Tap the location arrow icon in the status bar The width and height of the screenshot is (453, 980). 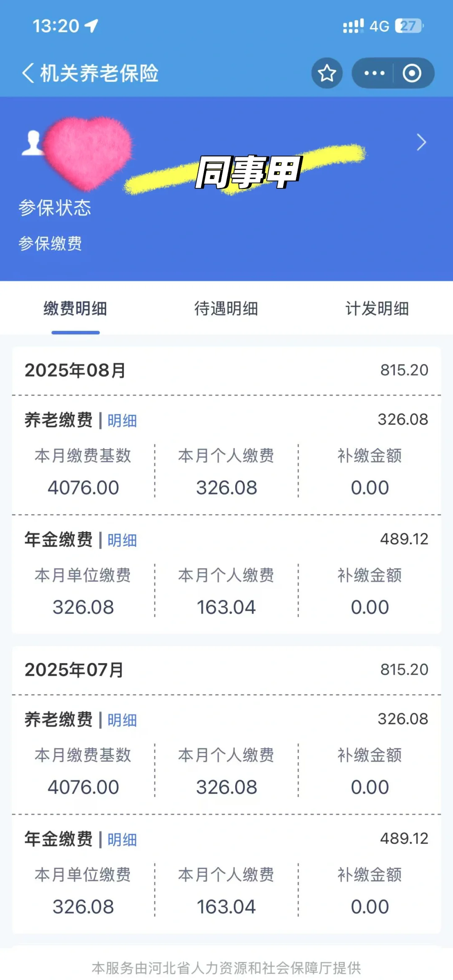(91, 26)
